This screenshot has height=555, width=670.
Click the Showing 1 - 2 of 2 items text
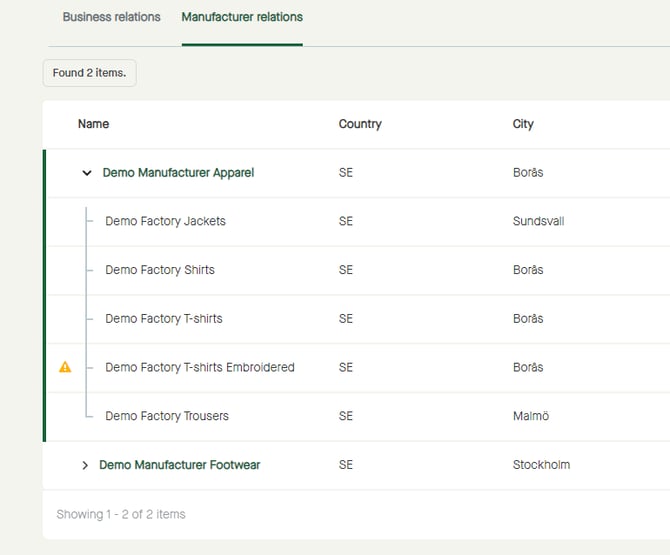120,514
